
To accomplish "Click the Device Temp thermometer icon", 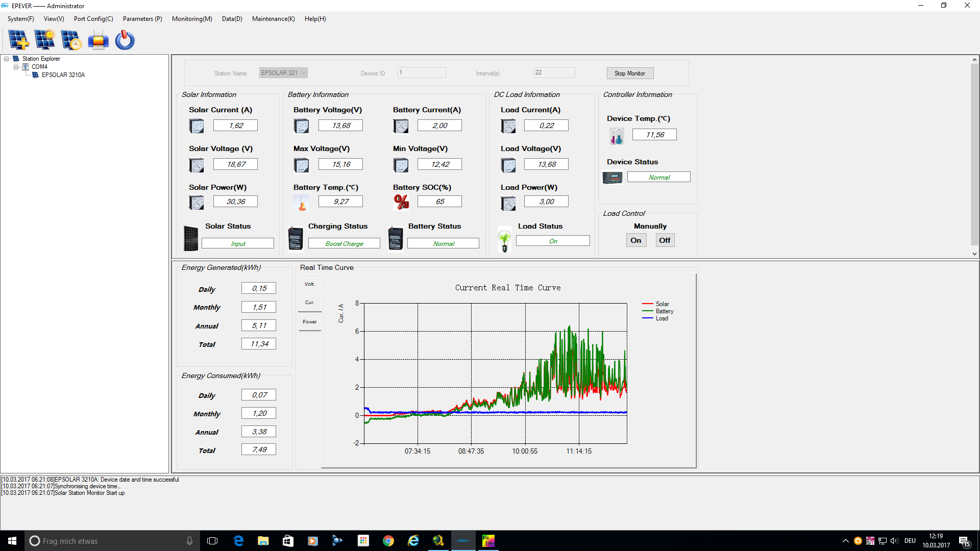I will (616, 136).
